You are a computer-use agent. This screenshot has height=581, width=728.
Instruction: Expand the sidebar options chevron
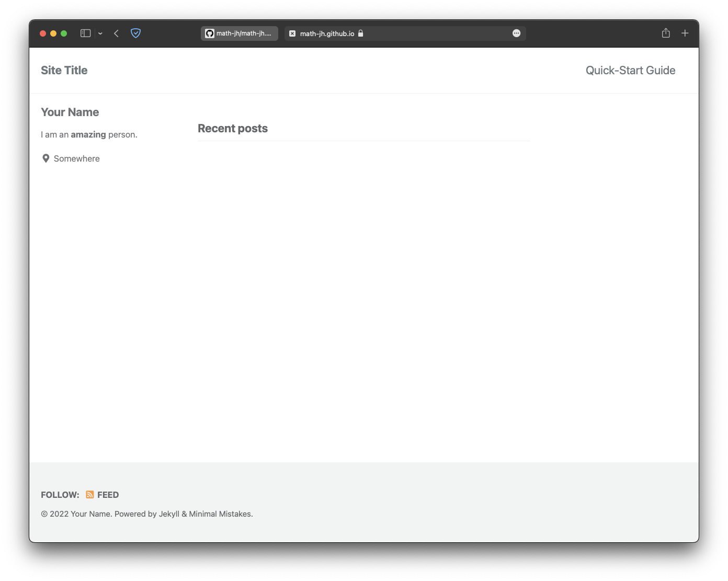click(x=100, y=33)
